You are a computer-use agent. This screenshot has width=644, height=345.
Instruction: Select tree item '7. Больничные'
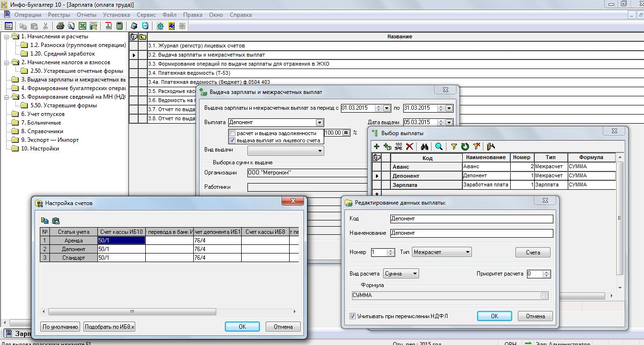41,123
